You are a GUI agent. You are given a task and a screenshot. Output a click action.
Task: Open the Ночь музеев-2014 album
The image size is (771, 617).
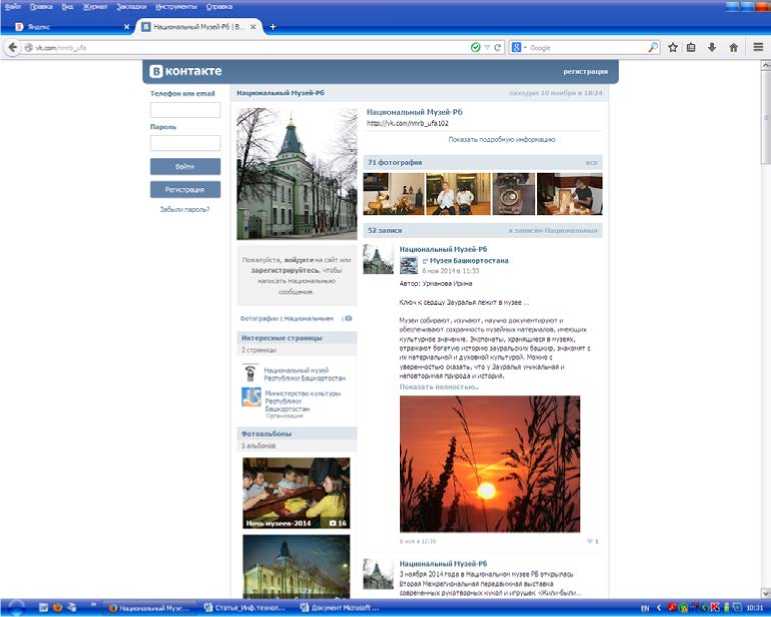tap(296, 493)
